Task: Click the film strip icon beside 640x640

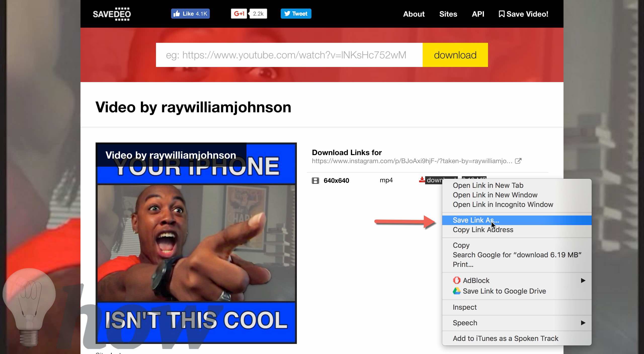Action: [315, 181]
